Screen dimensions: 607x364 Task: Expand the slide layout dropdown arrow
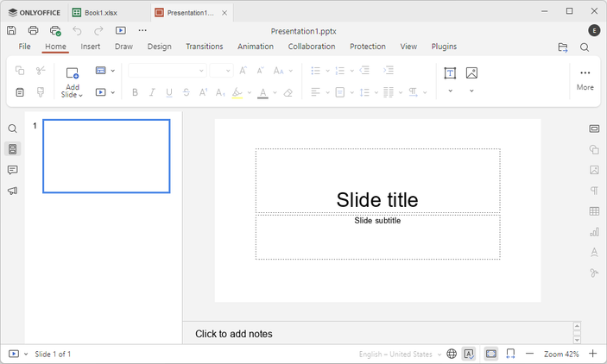pyautogui.click(x=112, y=71)
